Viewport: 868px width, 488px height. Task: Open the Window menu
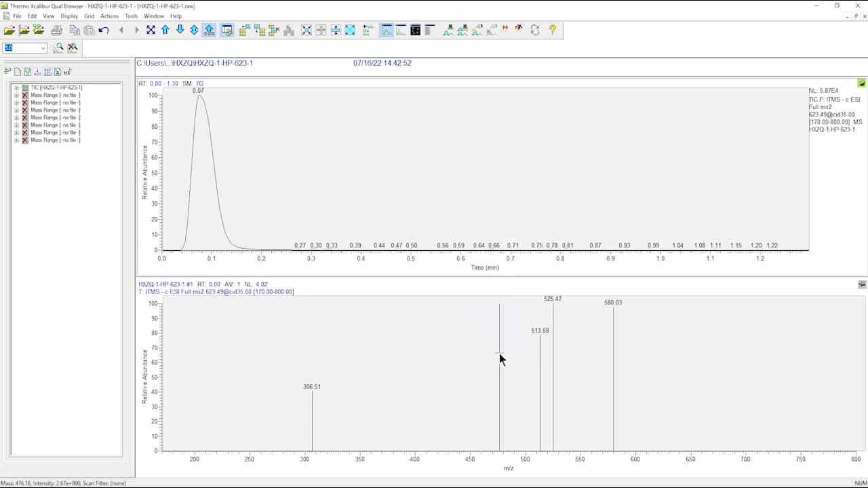[x=154, y=16]
